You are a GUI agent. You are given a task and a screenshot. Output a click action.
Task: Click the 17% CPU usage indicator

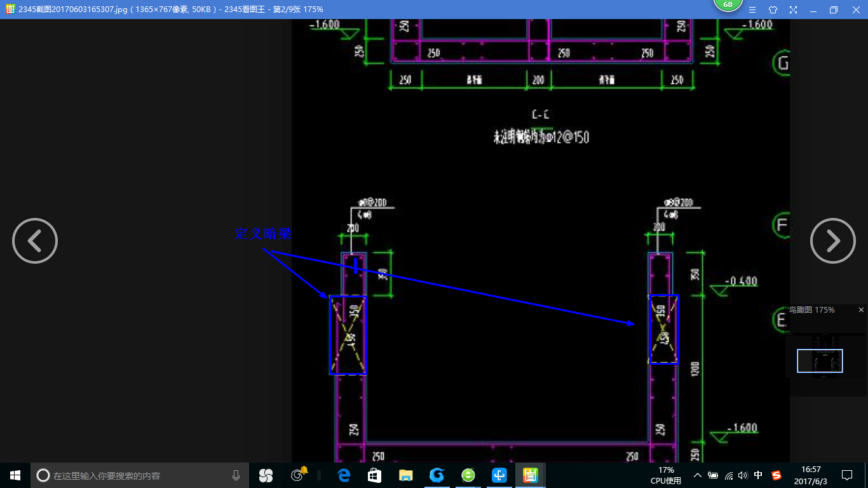pyautogui.click(x=666, y=475)
